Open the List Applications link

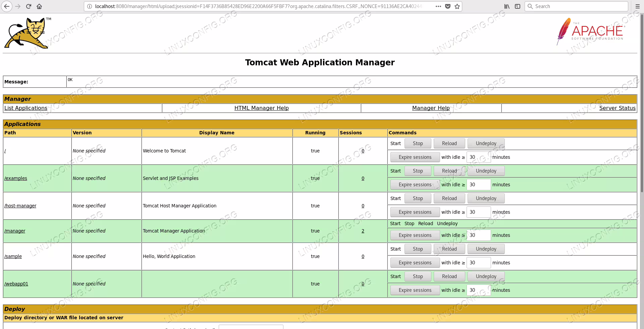click(x=26, y=108)
